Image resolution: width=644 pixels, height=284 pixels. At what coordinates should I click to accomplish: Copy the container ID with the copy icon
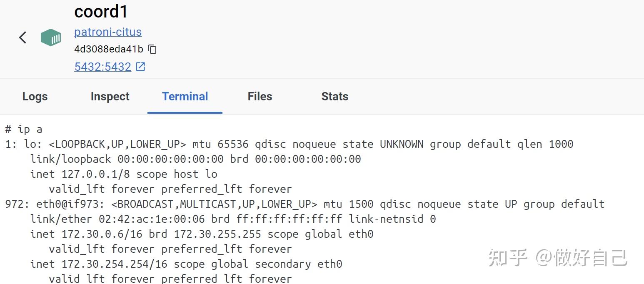[152, 49]
